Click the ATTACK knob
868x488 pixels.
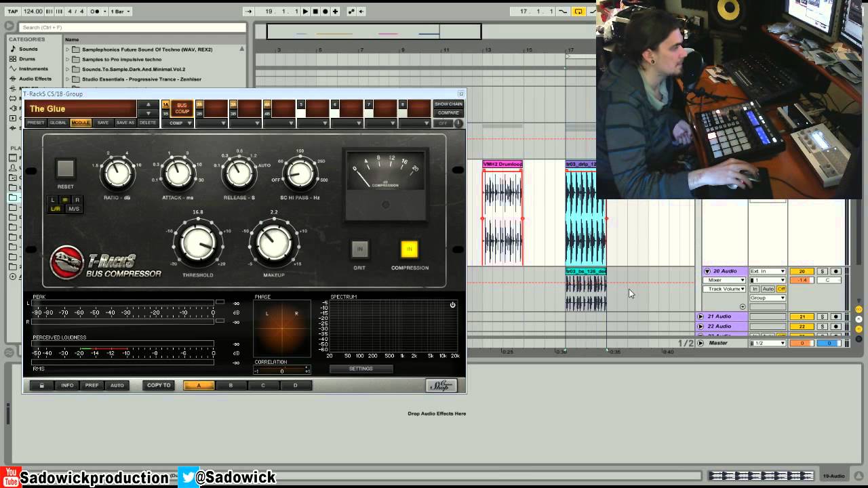[x=178, y=174]
